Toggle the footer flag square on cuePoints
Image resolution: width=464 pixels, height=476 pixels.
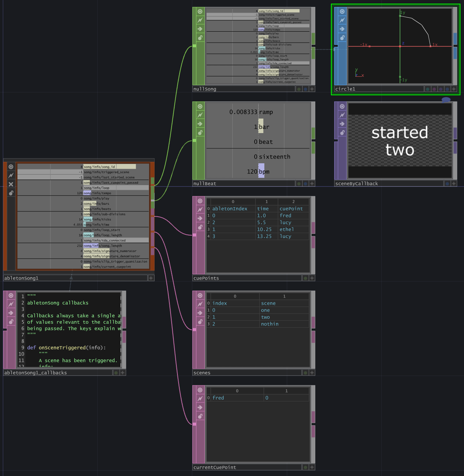(305, 278)
